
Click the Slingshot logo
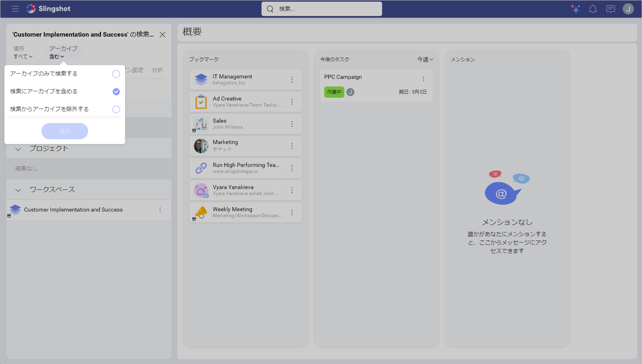(48, 9)
